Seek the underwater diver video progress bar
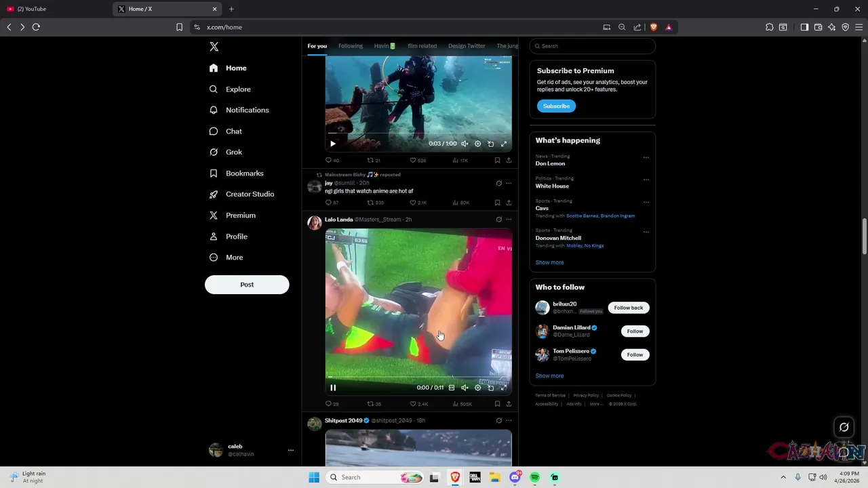Viewport: 868px width, 488px height. (x=418, y=134)
